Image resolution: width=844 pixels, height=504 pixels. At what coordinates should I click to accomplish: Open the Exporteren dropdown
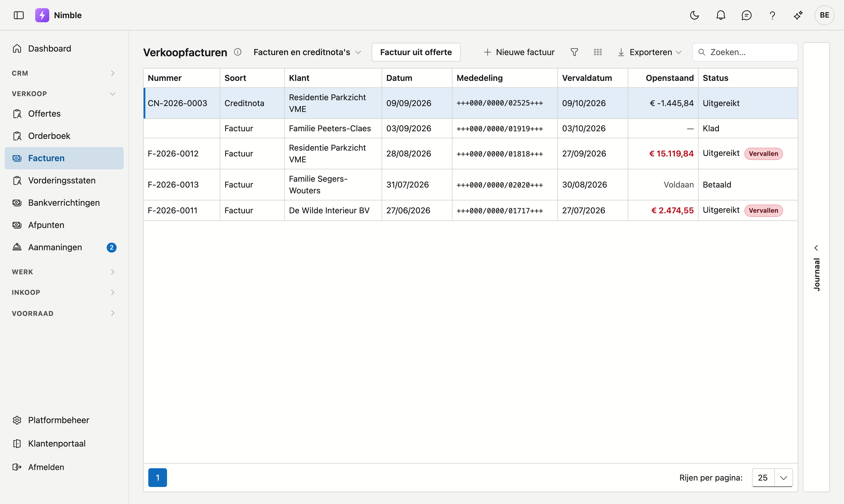[x=650, y=52]
